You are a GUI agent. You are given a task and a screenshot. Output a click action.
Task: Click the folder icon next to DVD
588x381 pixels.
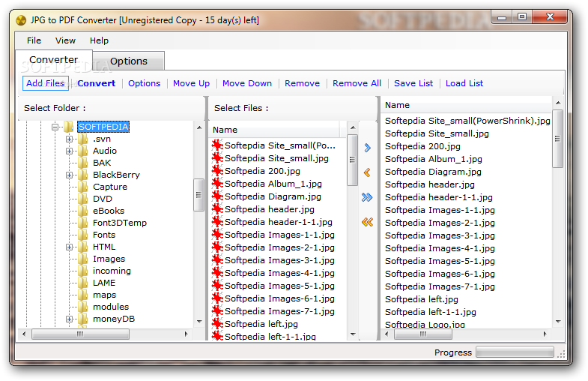click(x=83, y=199)
